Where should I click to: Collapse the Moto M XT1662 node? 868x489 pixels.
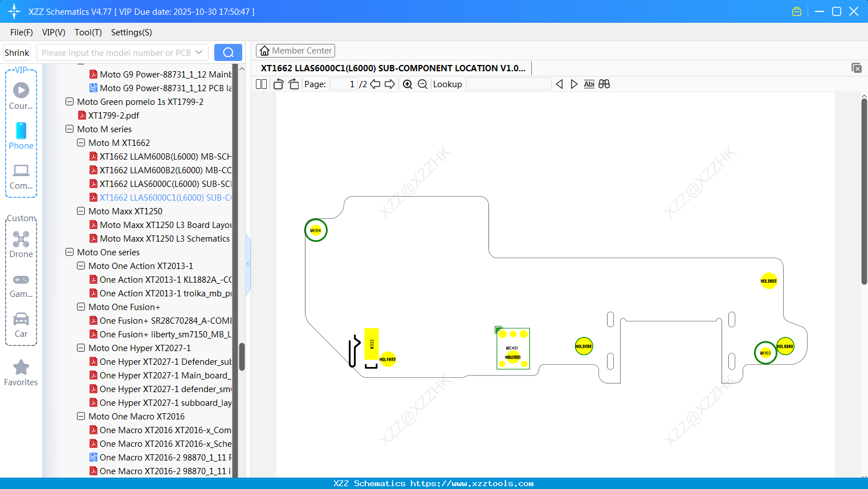(81, 142)
